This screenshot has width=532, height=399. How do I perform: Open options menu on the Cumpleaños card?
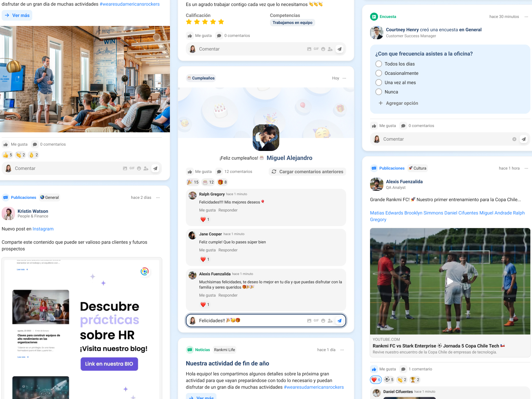(344, 78)
